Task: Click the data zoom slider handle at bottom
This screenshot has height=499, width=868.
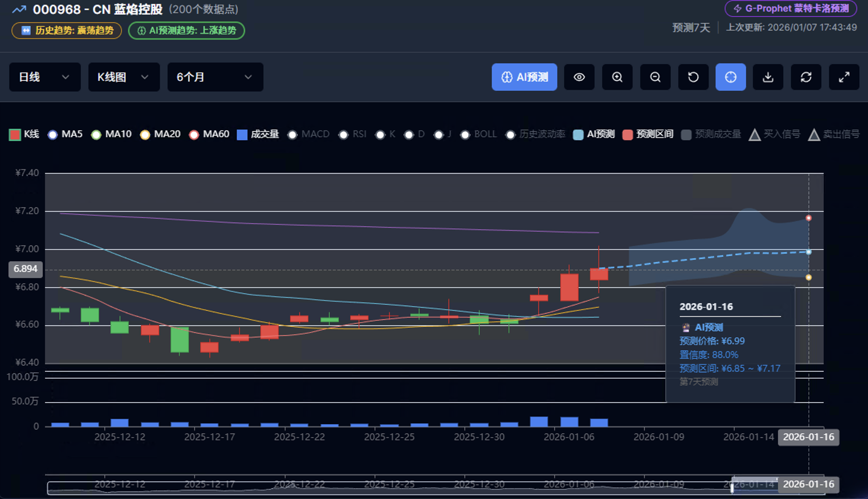Action: [x=732, y=488]
